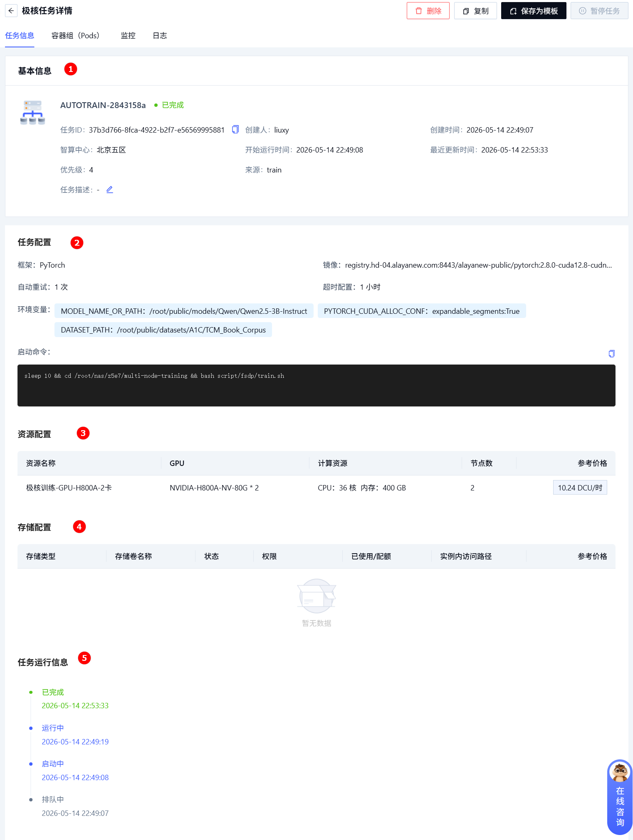633x840 pixels.
Task: Click compute center value 北京五区
Action: [x=111, y=150]
